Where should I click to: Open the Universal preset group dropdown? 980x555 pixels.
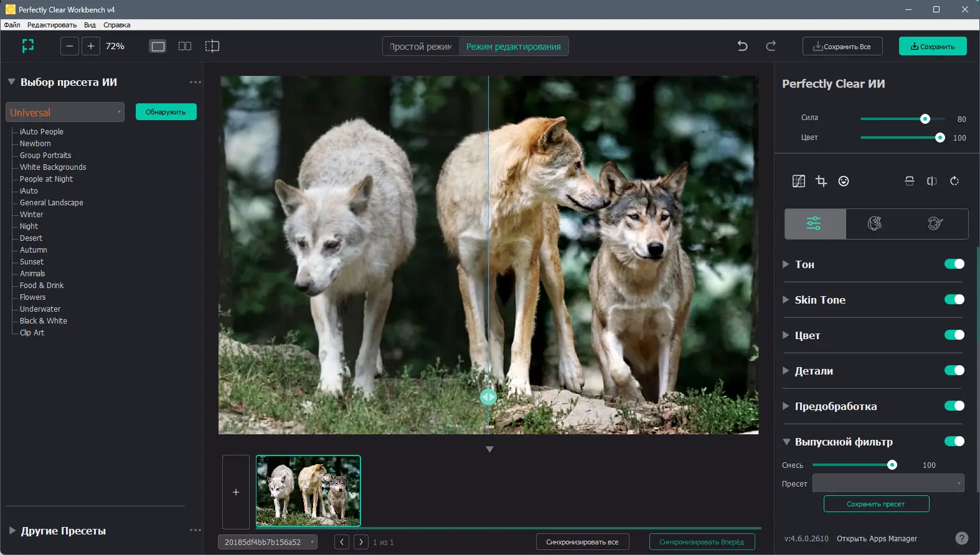click(x=65, y=112)
